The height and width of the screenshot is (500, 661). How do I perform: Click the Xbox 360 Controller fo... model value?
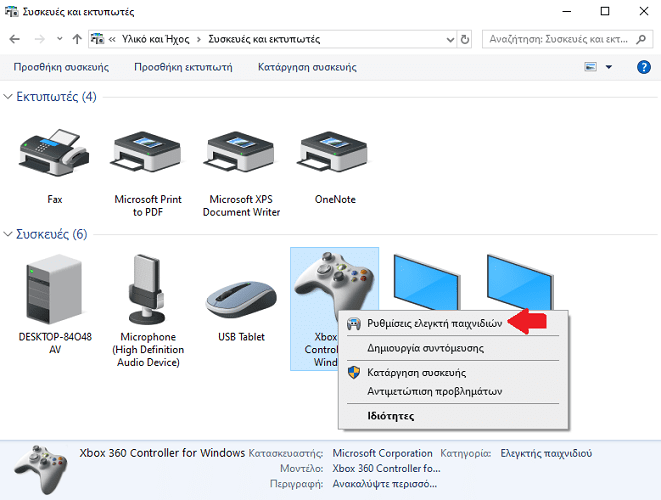click(x=386, y=468)
